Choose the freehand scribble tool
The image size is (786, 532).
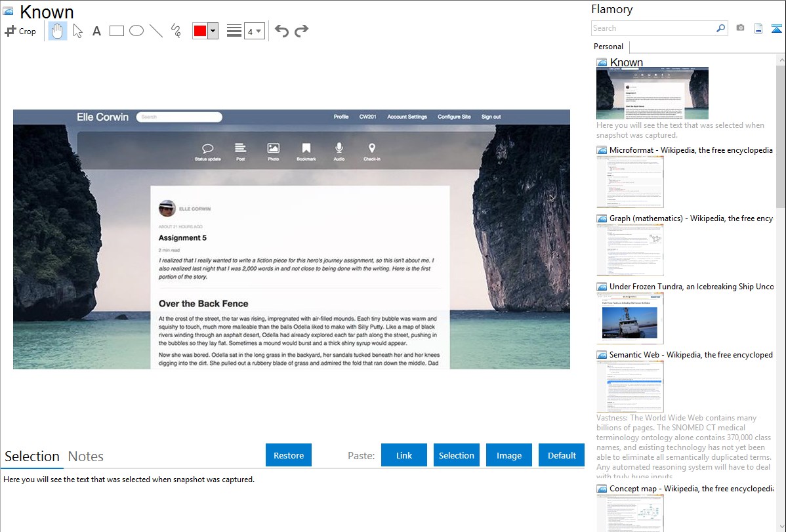coord(176,31)
